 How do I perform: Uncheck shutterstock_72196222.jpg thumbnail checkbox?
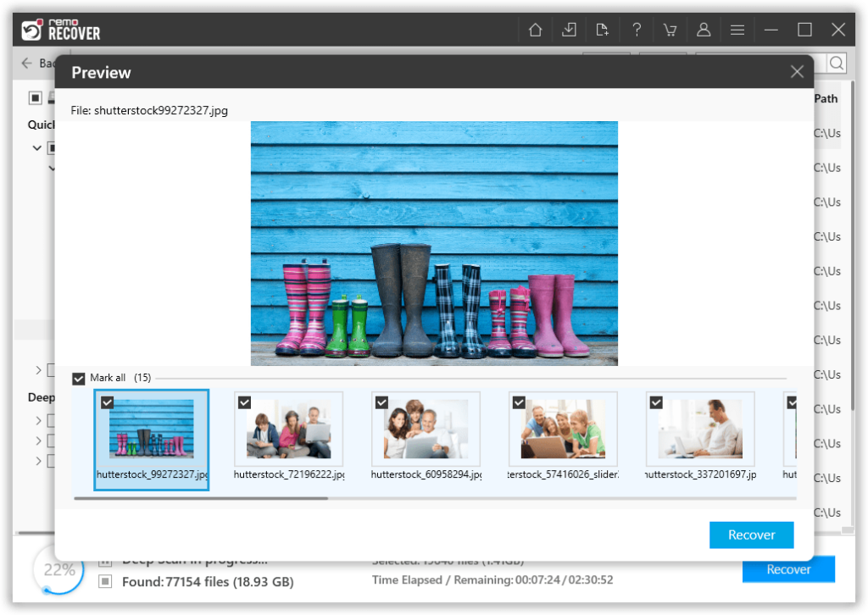coord(244,402)
